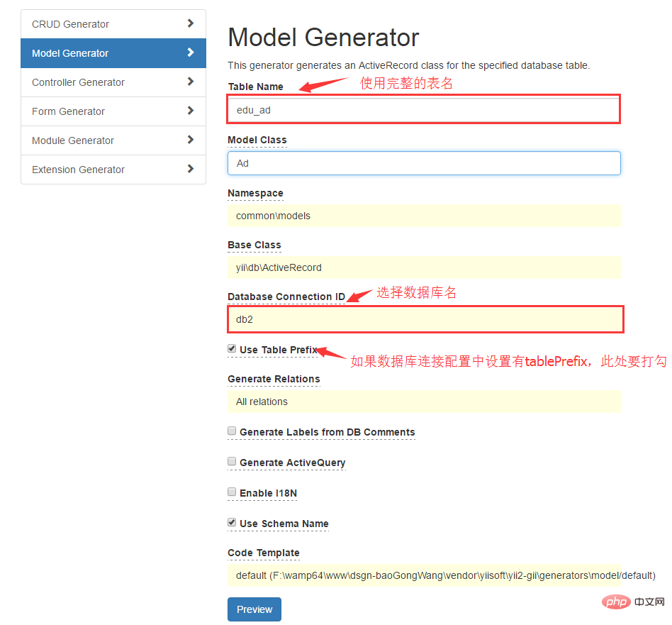The width and height of the screenshot is (672, 625).
Task: Enable the I18N checkbox
Action: coord(232,492)
